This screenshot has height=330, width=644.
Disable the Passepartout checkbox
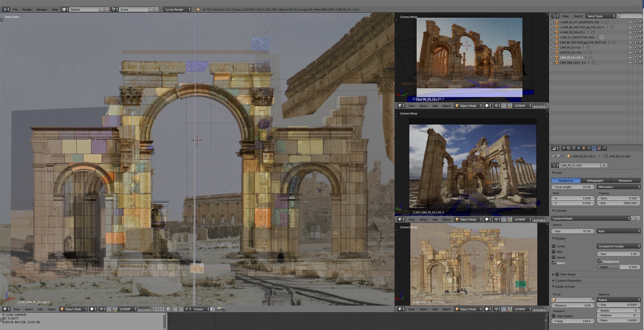click(599, 261)
